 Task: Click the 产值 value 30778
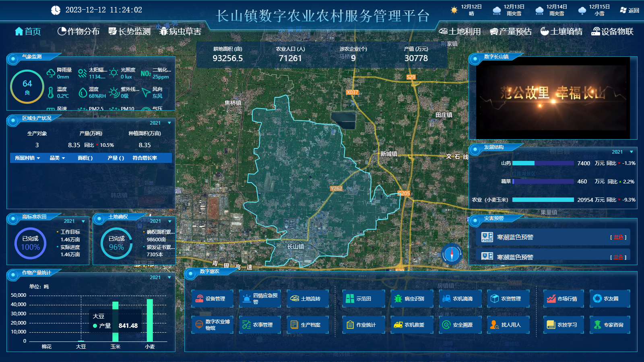tap(416, 58)
